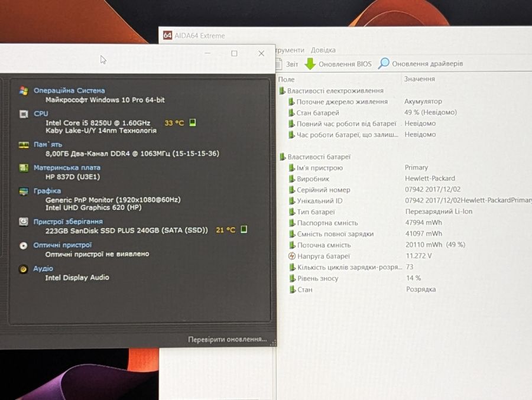Open the Оптичні пристрої section link
Viewport: 532px width, 400px height.
(63, 245)
